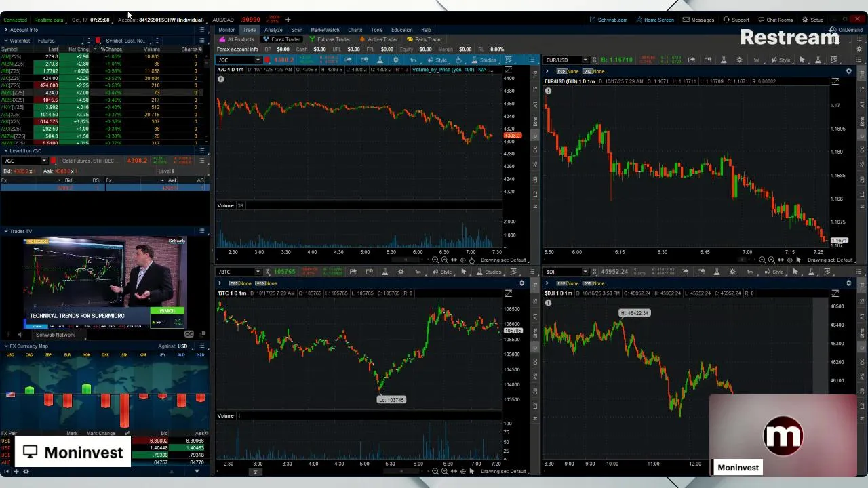Viewport: 868px width, 488px height.
Task: Open patterns icon on /GC chart toolbar
Action: point(509,60)
